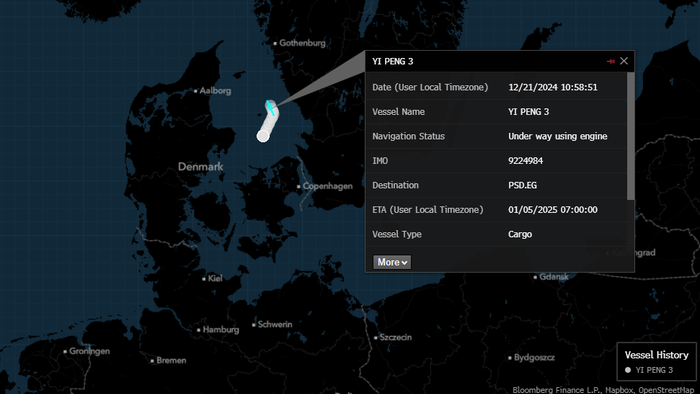This screenshot has width=700, height=394.
Task: Click the Szczecin map label
Action: point(396,337)
